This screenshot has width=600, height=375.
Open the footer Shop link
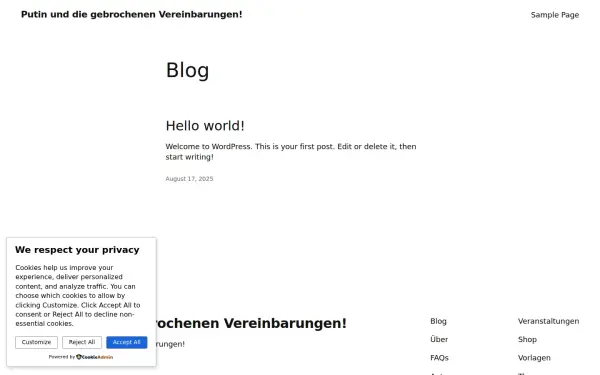coord(527,339)
